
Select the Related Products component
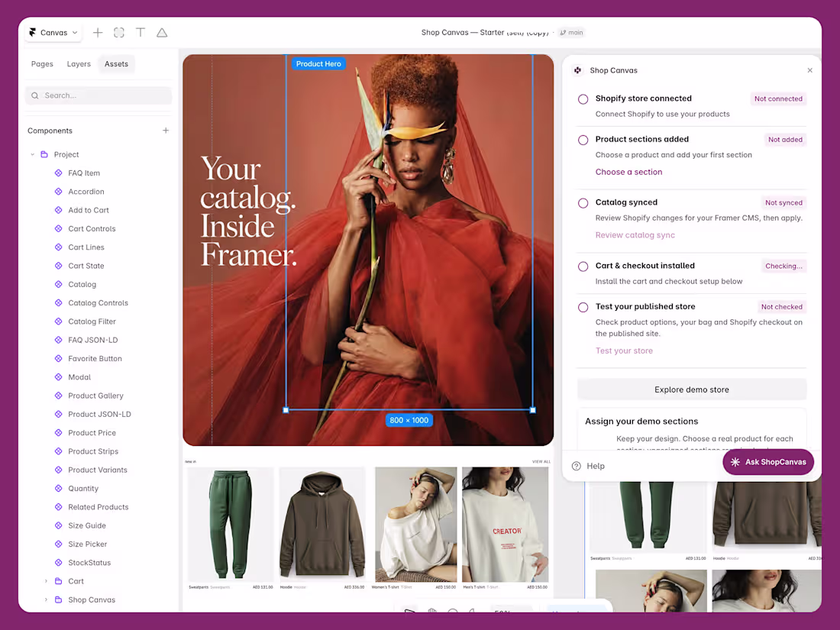point(98,507)
